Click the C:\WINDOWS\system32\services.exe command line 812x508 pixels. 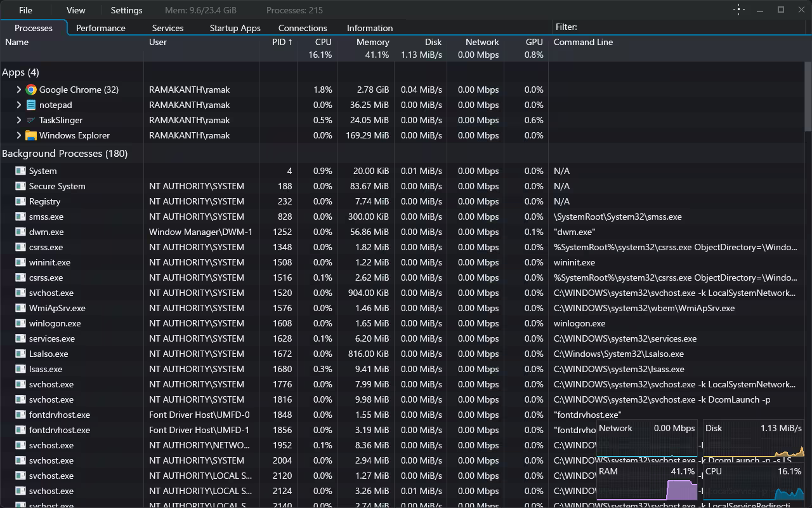pos(625,338)
